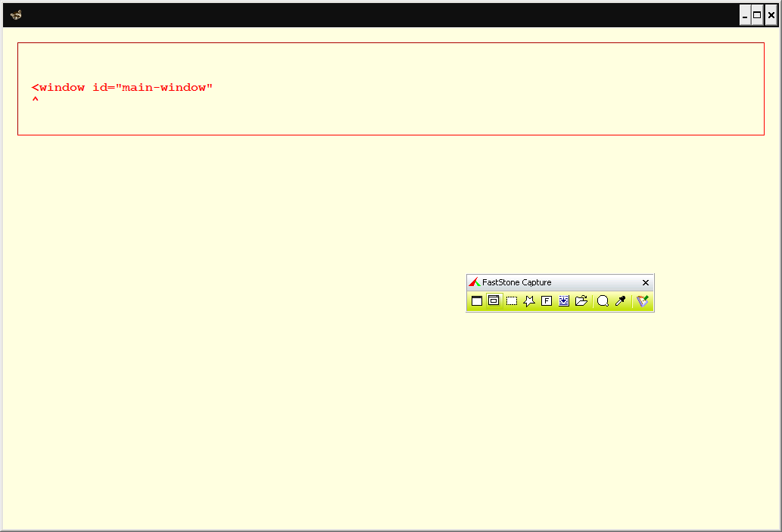The image size is (782, 532).
Task: Click the FastStone Capture logo icon
Action: tap(475, 282)
